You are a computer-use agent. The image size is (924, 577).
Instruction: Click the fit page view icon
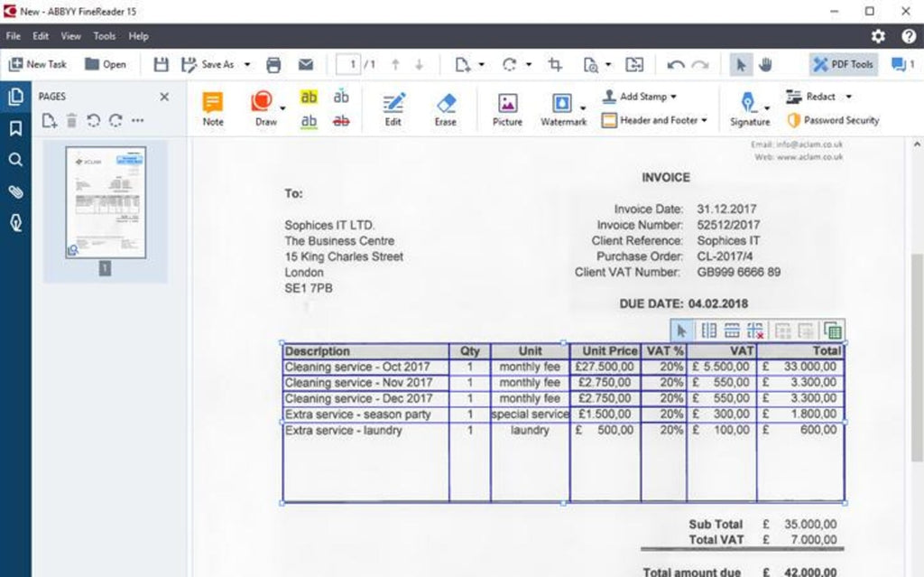pos(634,64)
